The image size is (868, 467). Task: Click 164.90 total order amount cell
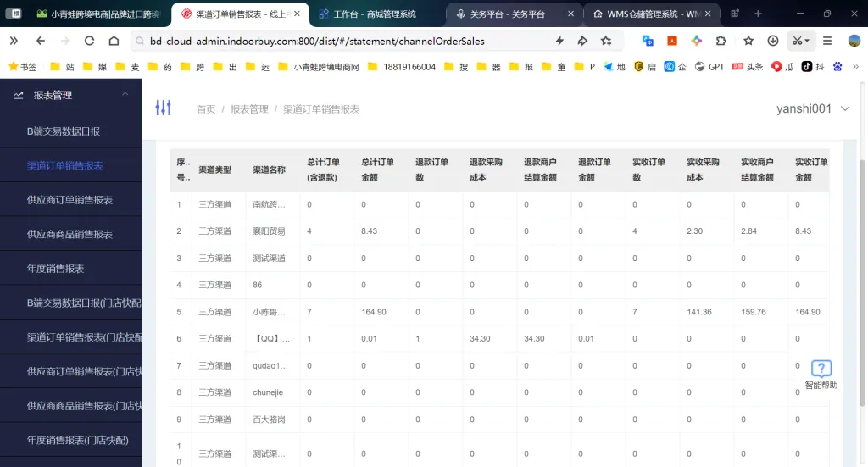pos(374,312)
